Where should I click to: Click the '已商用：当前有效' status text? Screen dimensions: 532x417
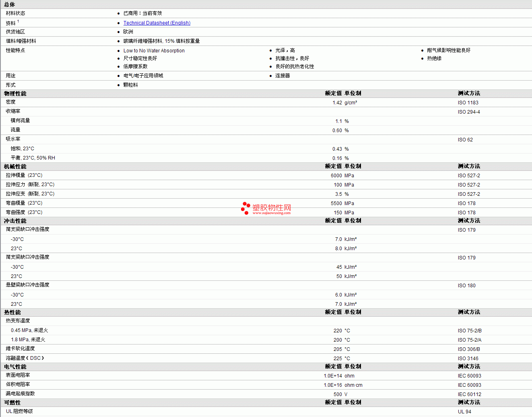pos(142,13)
